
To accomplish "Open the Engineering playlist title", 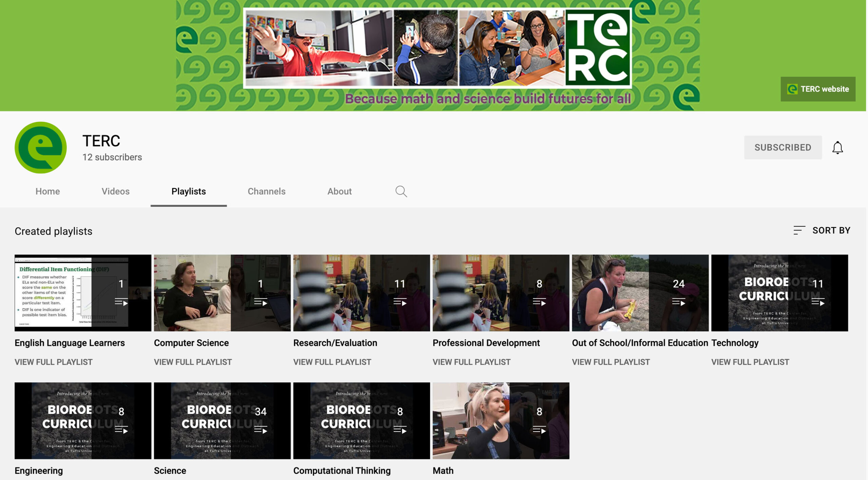I will click(x=39, y=471).
